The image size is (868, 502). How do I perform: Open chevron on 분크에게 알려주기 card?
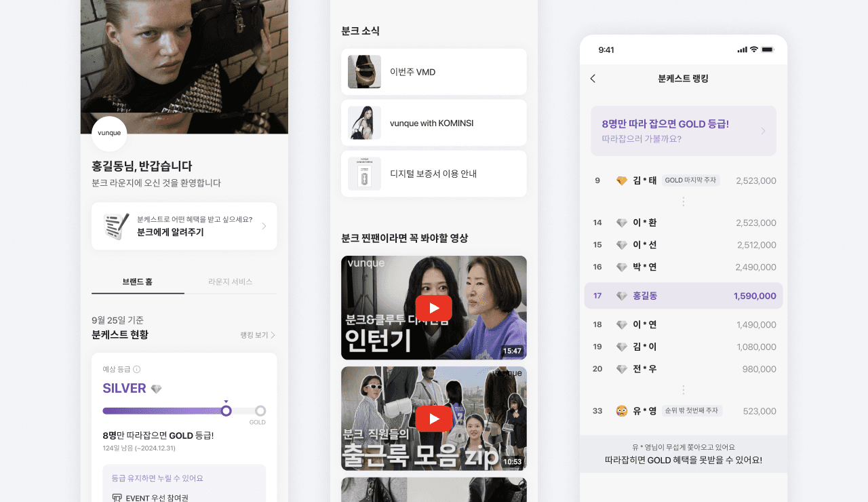[x=264, y=226]
